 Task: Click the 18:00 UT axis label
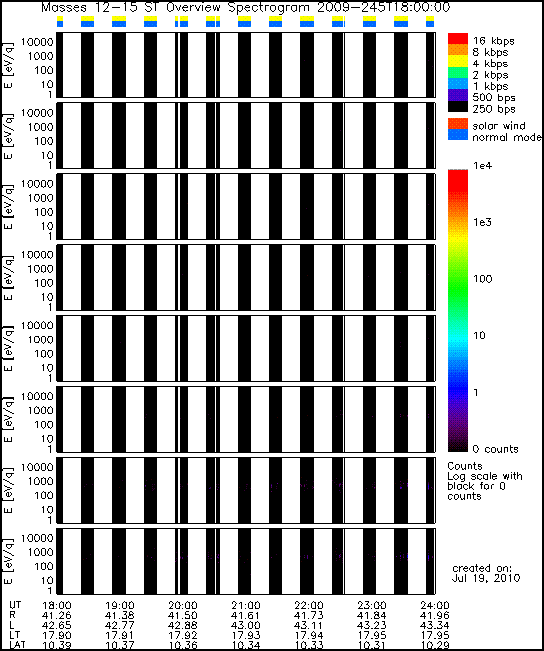point(57,606)
